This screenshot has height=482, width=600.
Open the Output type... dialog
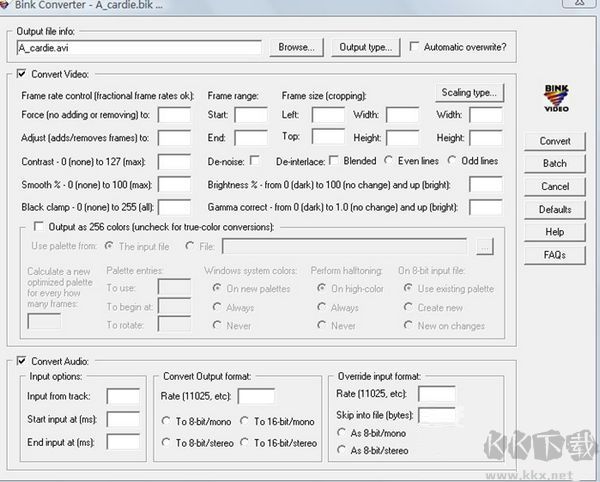(x=365, y=47)
